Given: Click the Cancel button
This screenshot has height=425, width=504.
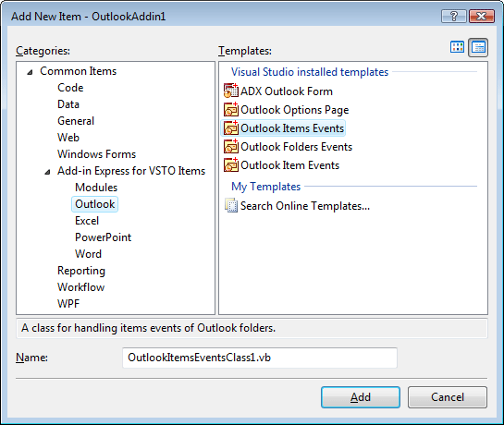Looking at the screenshot, I should [448, 397].
